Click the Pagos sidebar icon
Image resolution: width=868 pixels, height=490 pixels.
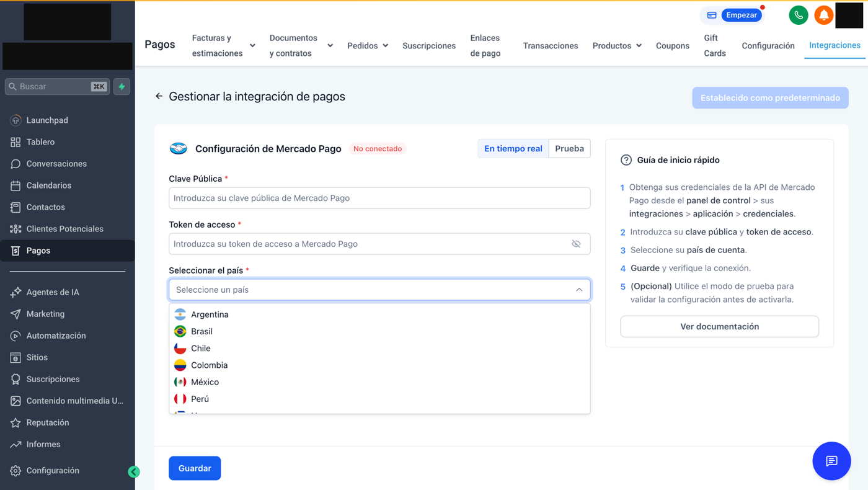[15, 251]
